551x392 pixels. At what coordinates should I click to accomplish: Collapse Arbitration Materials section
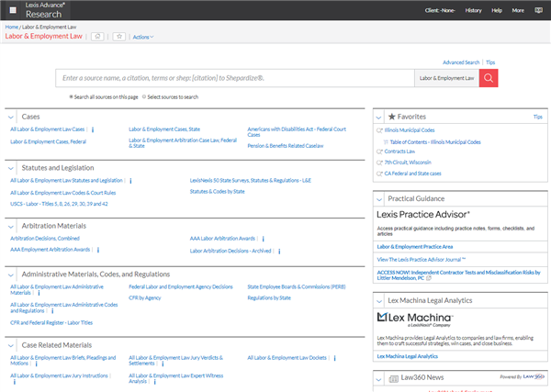click(11, 227)
